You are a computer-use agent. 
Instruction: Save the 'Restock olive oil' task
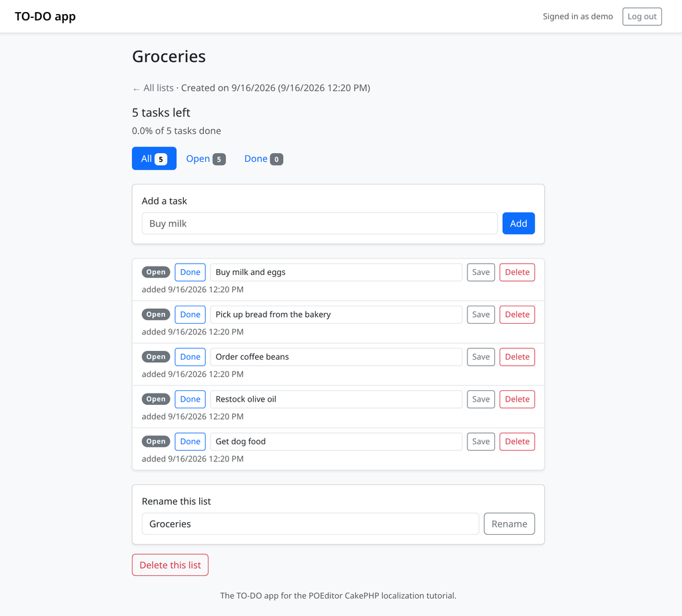click(x=481, y=400)
